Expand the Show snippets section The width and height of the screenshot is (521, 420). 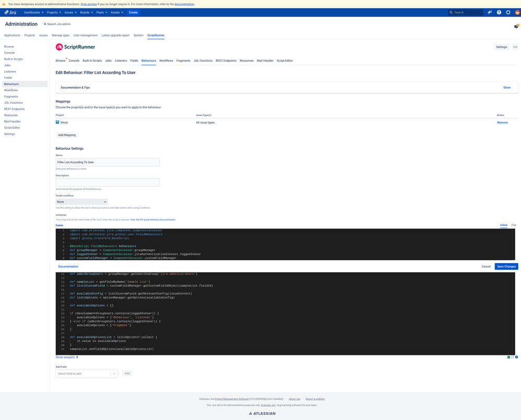coord(66,357)
